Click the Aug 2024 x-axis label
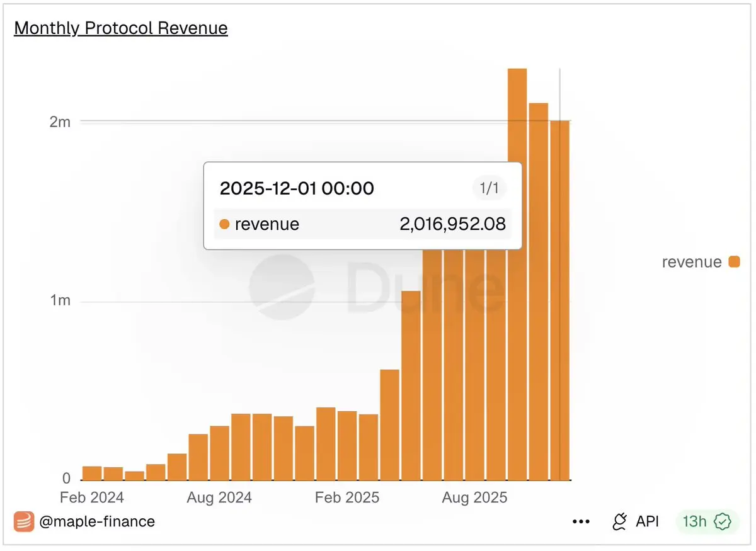 [219, 497]
